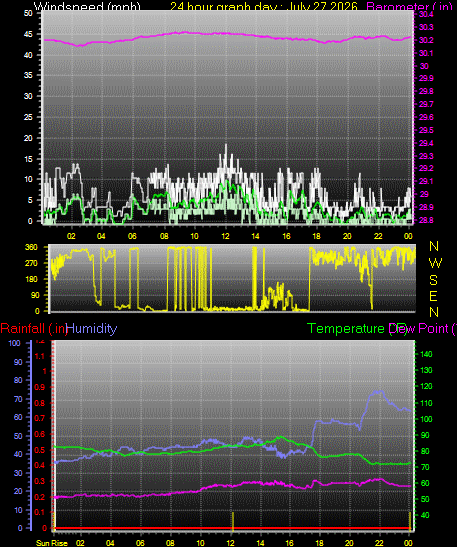This screenshot has width=457, height=547.
Task: Click hour 22 on the windspeed chart time axis
Action: [x=378, y=236]
